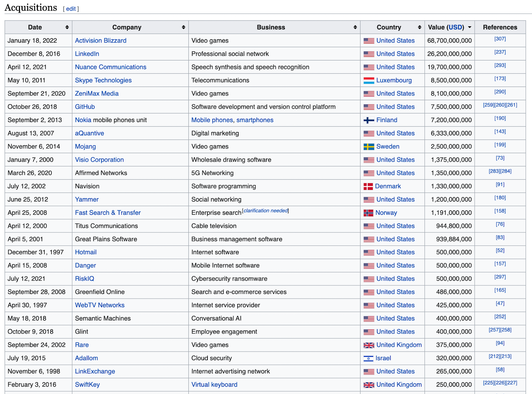Screen dimensions: 532x394
Task: Open the clarification needed note
Action: pyautogui.click(x=266, y=211)
